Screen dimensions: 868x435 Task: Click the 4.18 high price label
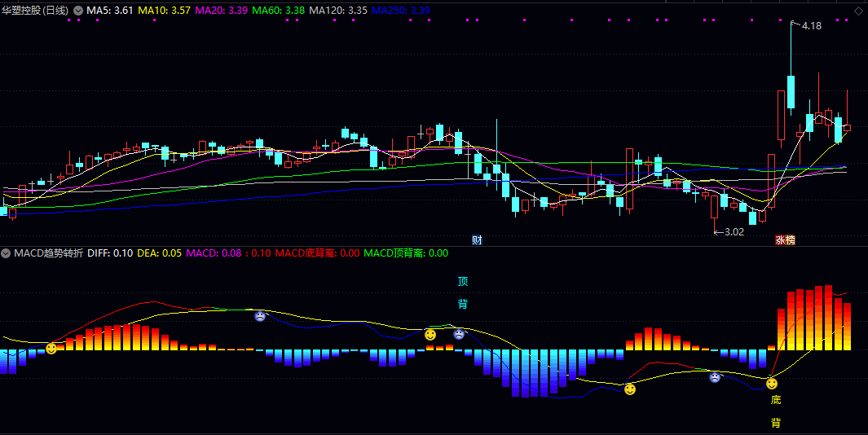tap(811, 26)
